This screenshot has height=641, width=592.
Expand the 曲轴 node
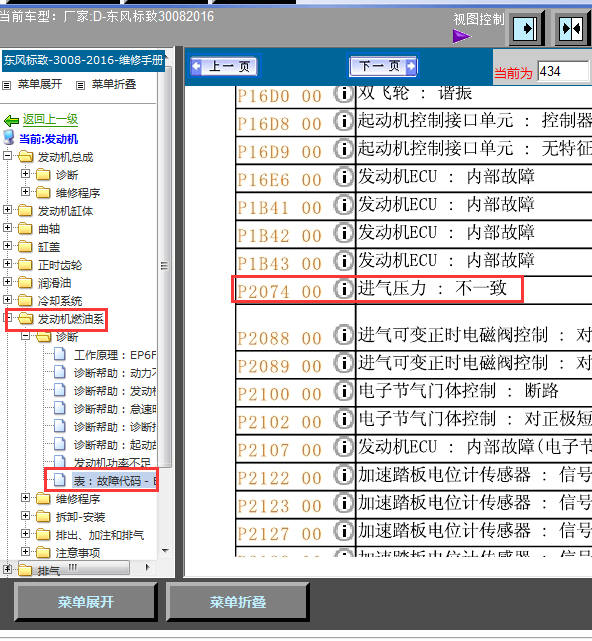tap(7, 228)
